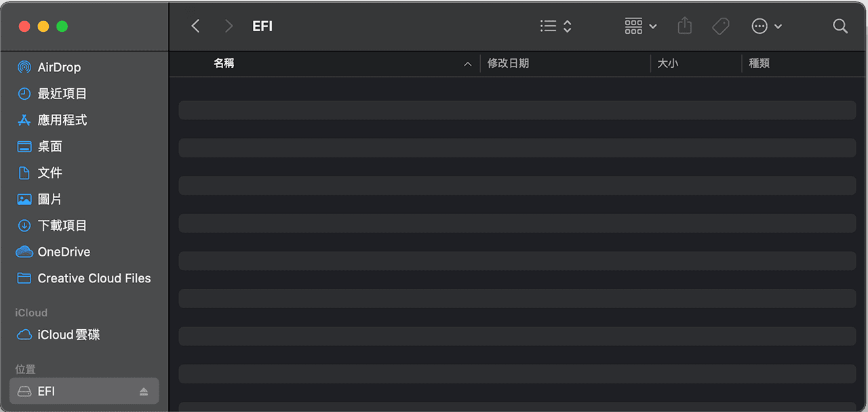Open the view options dropdown
This screenshot has width=868, height=412.
click(555, 26)
